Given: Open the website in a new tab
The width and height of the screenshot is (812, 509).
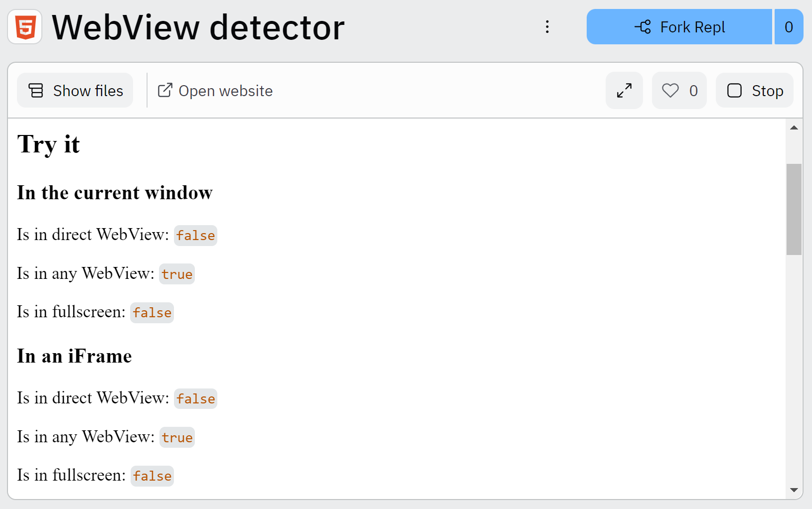Looking at the screenshot, I should click(x=214, y=91).
